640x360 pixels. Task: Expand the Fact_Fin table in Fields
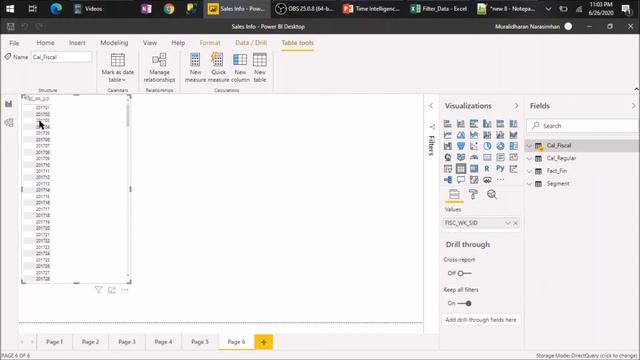(x=529, y=171)
